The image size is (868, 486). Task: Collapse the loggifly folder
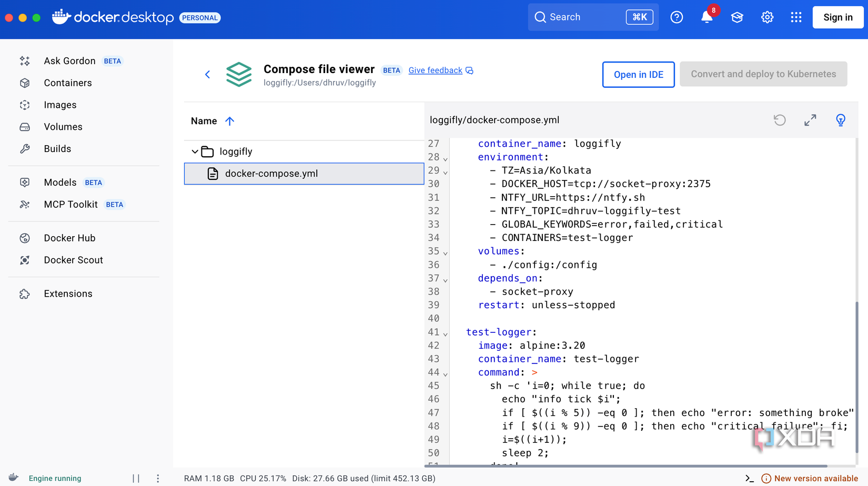coord(195,151)
